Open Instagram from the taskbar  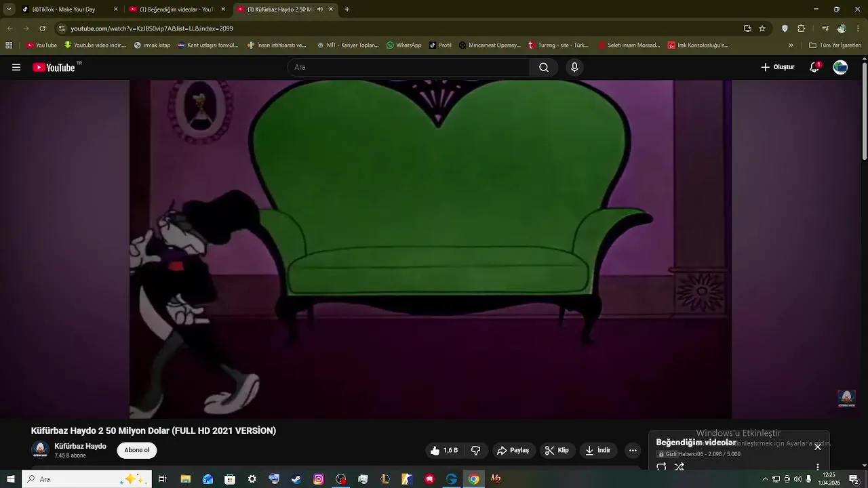319,479
